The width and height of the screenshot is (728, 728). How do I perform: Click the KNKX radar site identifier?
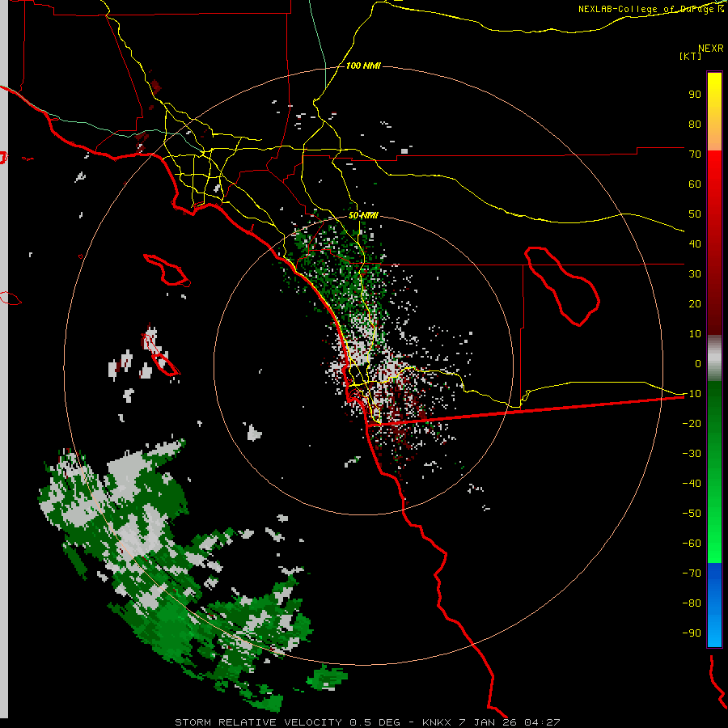pos(438,722)
